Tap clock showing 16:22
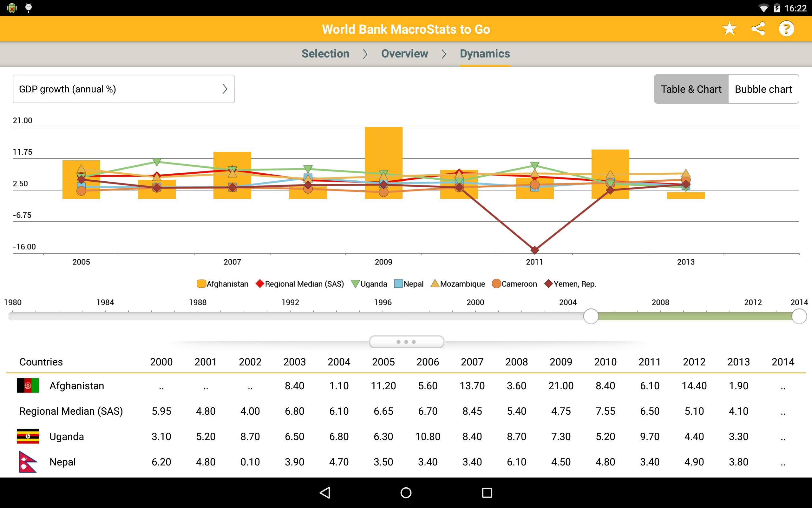Screen dimensions: 812x508 pyautogui.click(x=796, y=8)
